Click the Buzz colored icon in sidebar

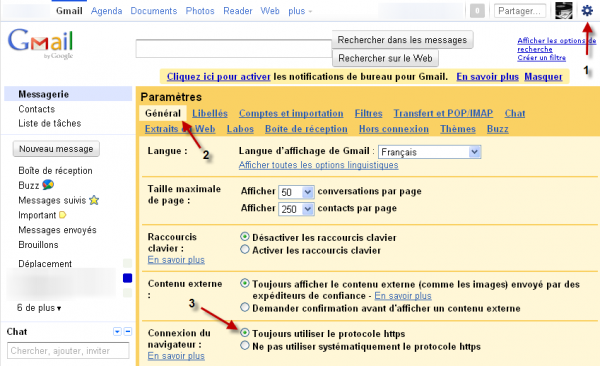48,185
